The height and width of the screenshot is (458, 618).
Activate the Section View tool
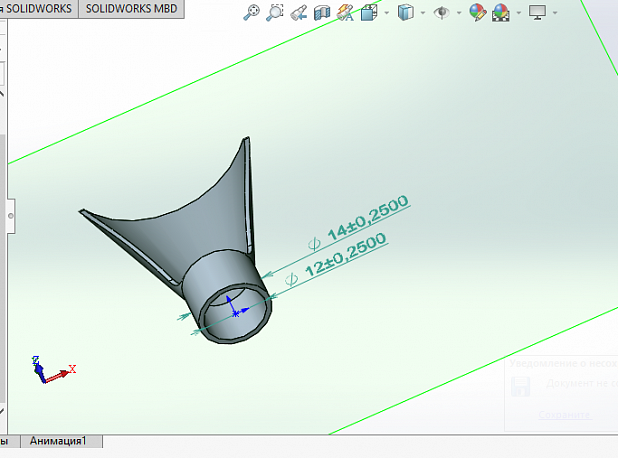(x=321, y=13)
